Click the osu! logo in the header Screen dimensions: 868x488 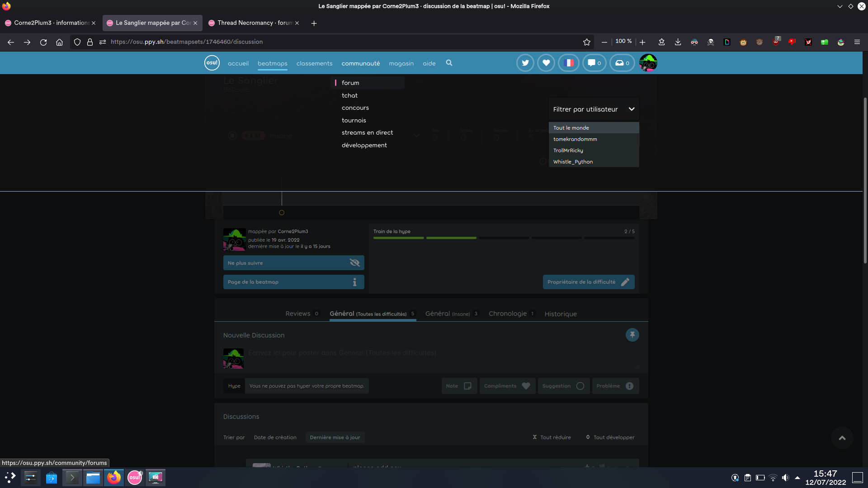212,63
